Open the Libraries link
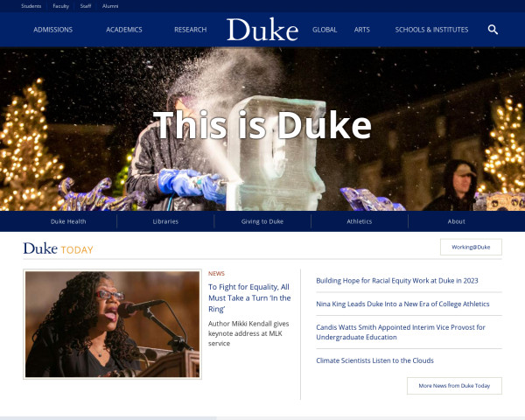 (x=165, y=221)
